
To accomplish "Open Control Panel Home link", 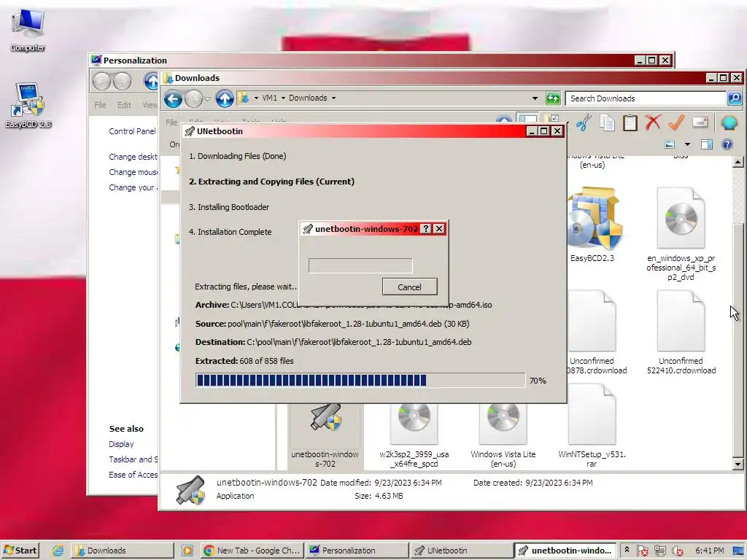I will coord(133,131).
